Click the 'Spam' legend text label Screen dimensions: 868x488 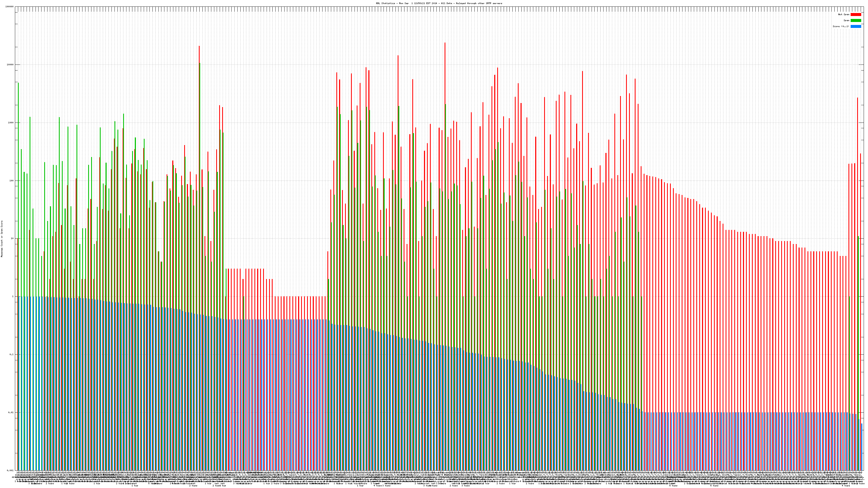pyautogui.click(x=846, y=21)
